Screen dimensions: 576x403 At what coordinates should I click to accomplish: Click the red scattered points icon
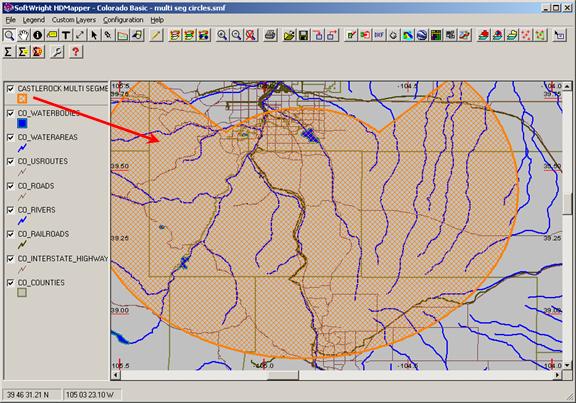(x=526, y=35)
